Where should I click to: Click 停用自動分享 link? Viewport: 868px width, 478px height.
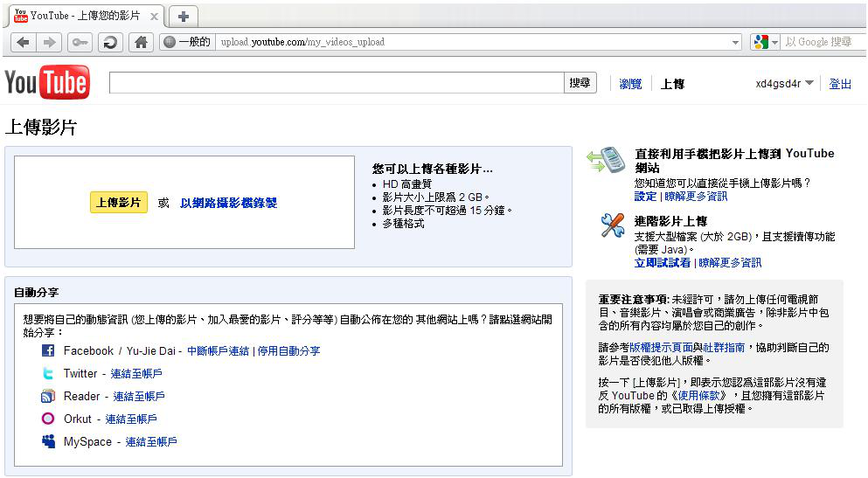tap(289, 350)
